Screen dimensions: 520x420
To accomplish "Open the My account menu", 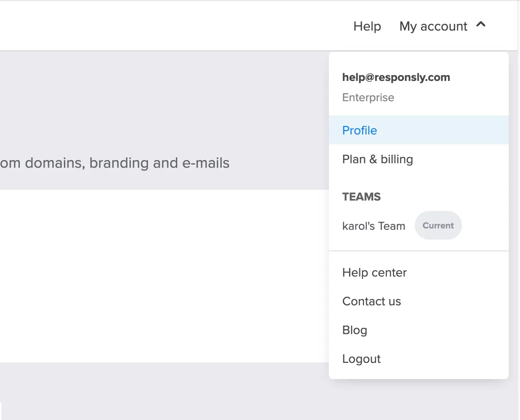I will [433, 26].
